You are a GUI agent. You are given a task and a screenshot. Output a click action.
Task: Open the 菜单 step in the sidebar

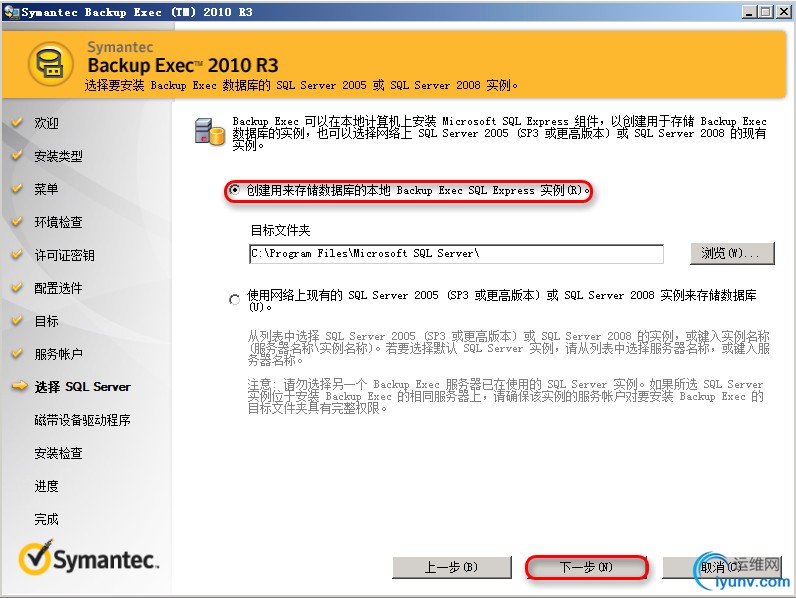[x=46, y=189]
